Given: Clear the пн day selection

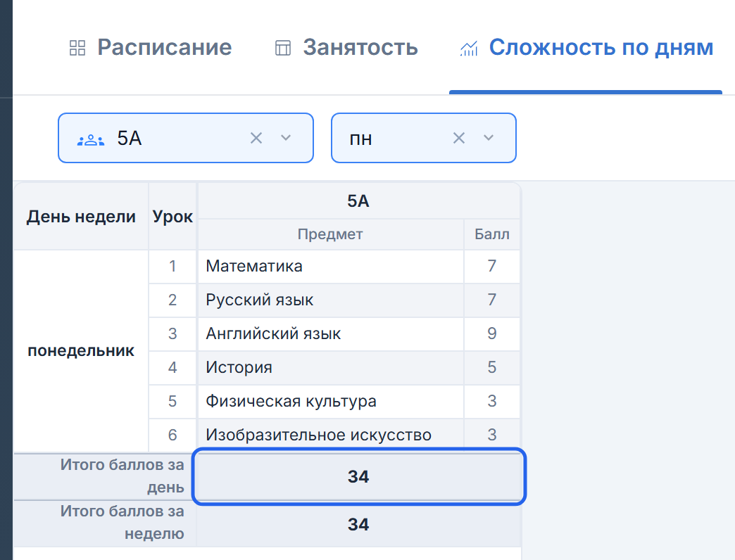Looking at the screenshot, I should (x=459, y=138).
